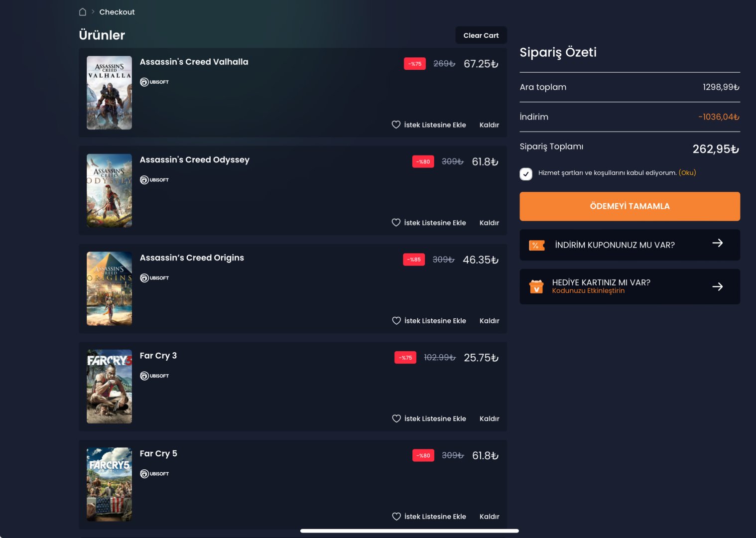
Task: Remove Assassin's Creed Valhalla with Kaldır
Action: pos(489,125)
